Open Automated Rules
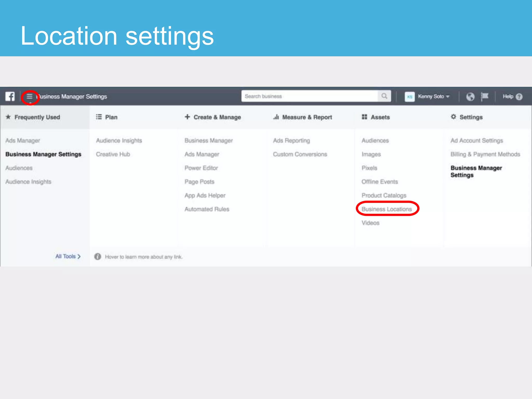 207,209
